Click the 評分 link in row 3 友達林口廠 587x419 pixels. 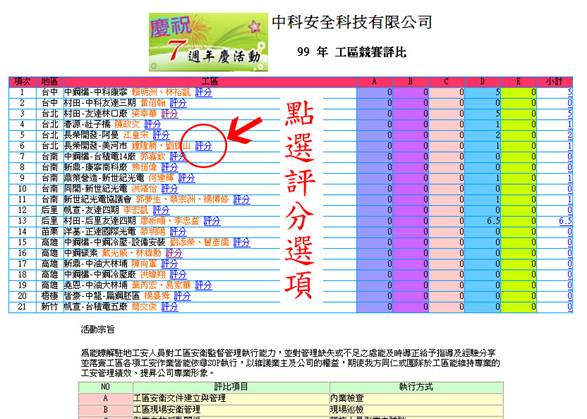coord(169,114)
